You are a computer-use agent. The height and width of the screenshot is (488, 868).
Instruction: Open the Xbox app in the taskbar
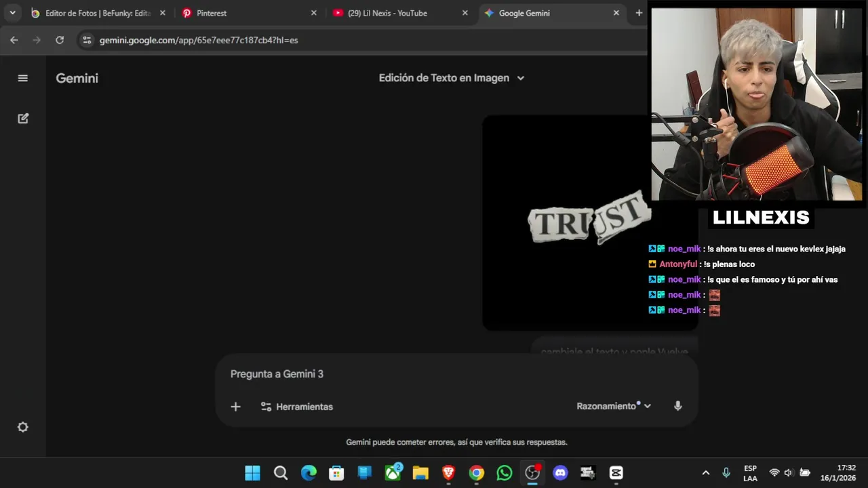[393, 473]
